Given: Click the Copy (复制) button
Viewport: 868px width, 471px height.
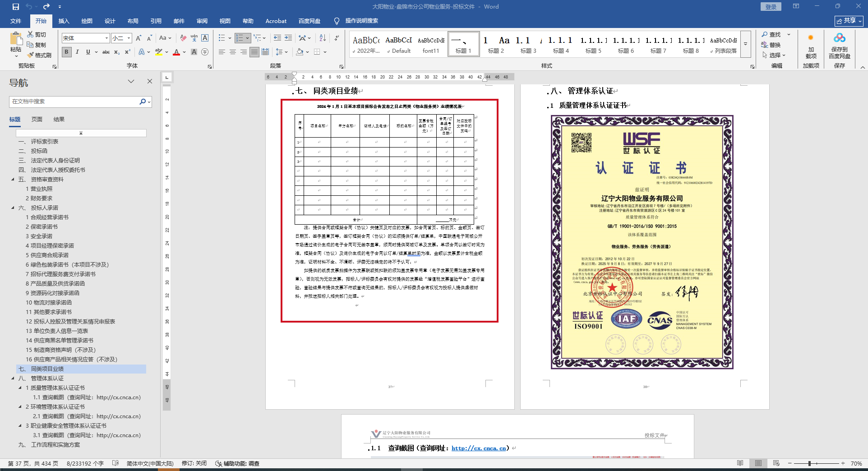Looking at the screenshot, I should pos(37,45).
